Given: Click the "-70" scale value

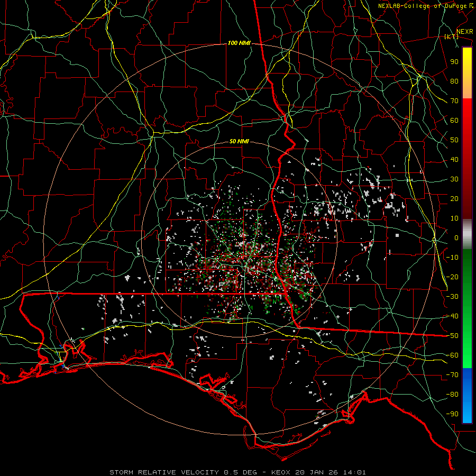Looking at the screenshot, I should click(452, 375).
